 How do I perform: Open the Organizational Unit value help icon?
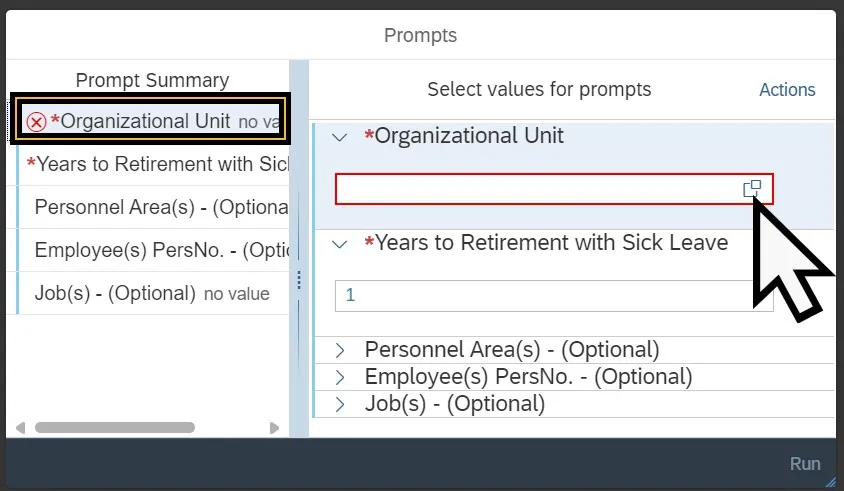coord(752,189)
